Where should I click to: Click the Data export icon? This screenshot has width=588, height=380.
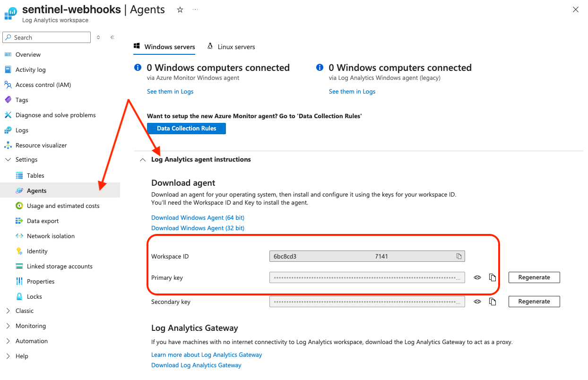point(19,221)
